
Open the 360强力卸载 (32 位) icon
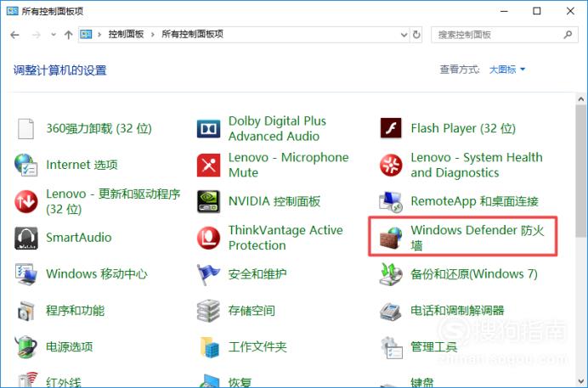click(x=25, y=128)
